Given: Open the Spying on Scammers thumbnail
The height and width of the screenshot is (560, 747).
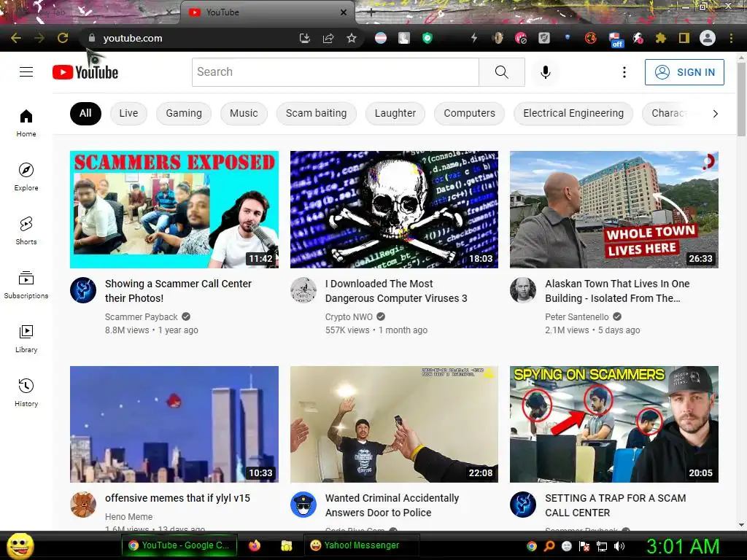Looking at the screenshot, I should point(614,424).
